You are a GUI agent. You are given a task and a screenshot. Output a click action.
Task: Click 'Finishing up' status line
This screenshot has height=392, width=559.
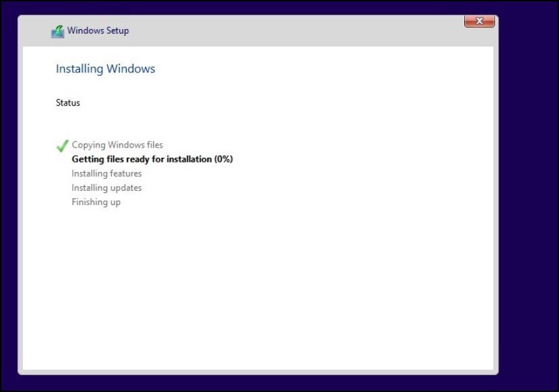(96, 202)
